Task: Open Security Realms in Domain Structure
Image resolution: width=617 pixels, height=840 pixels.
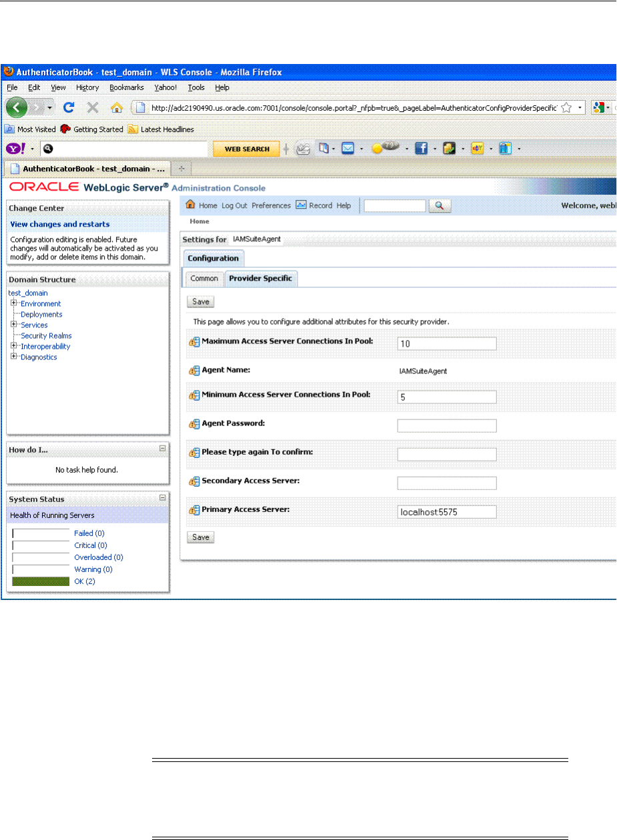Action: click(46, 335)
